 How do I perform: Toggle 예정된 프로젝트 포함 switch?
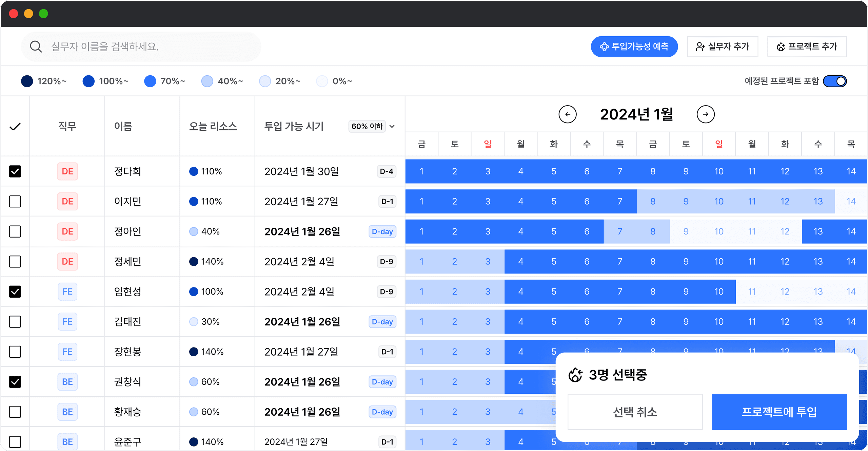coord(835,81)
